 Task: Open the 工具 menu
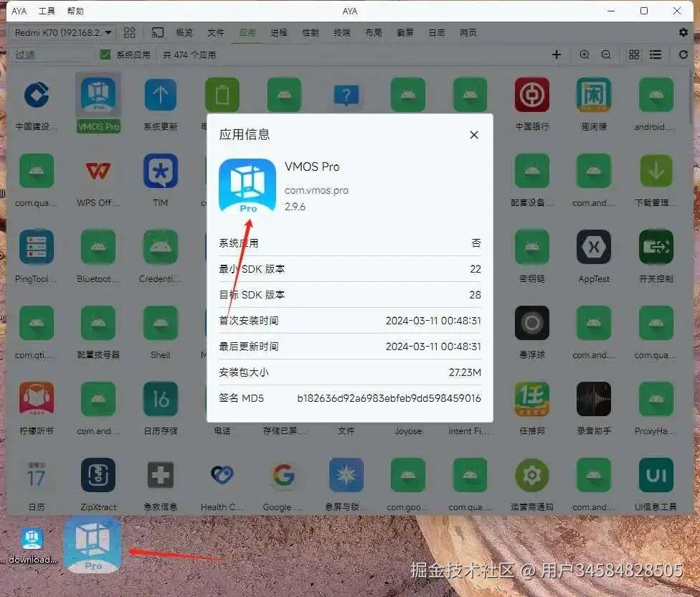click(x=47, y=11)
